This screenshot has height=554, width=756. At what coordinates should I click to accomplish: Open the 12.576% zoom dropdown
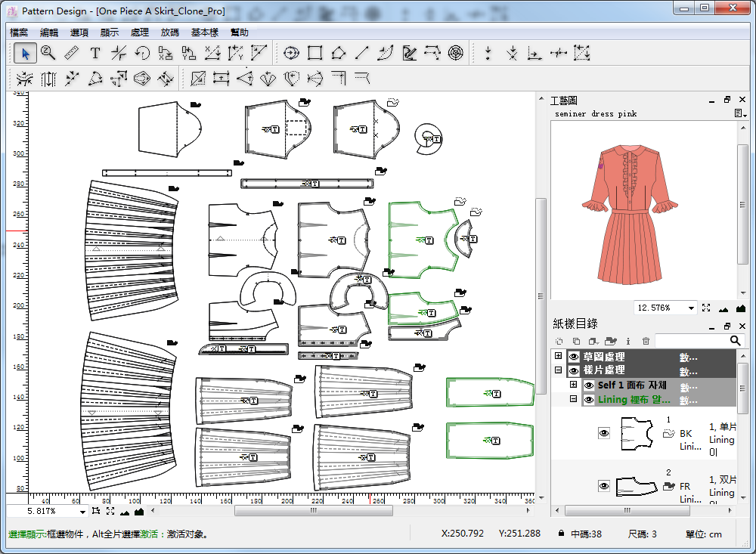click(691, 308)
